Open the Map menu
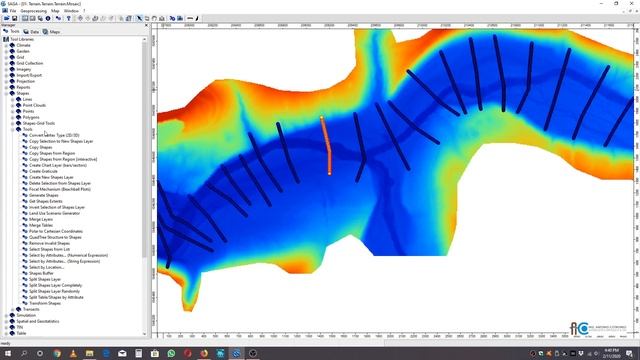Image resolution: width=640 pixels, height=360 pixels. click(x=55, y=11)
